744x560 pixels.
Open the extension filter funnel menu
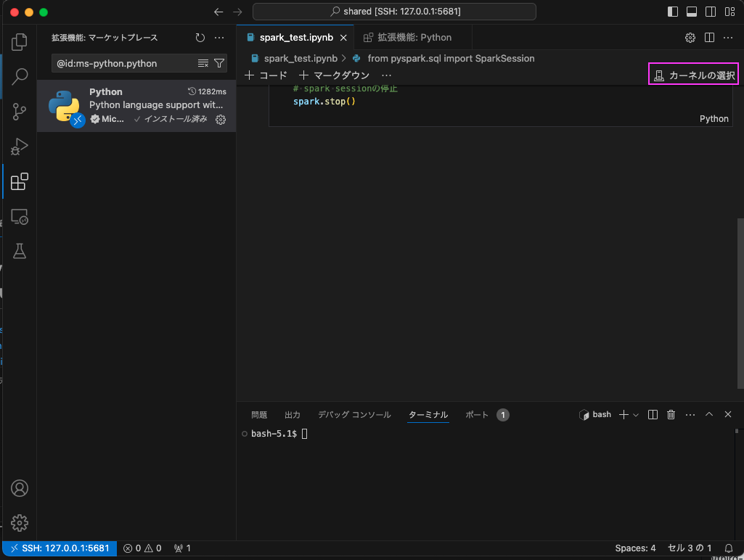point(219,63)
